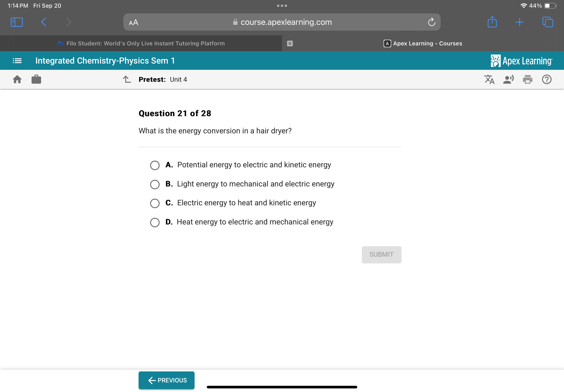Image resolution: width=564 pixels, height=392 pixels.
Task: Click the upload/share icon in Safari toolbar
Action: click(493, 22)
